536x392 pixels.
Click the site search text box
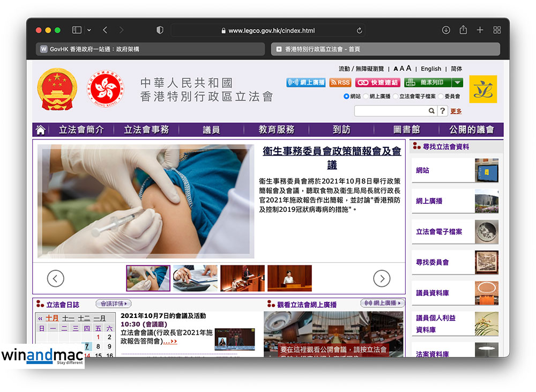[391, 111]
